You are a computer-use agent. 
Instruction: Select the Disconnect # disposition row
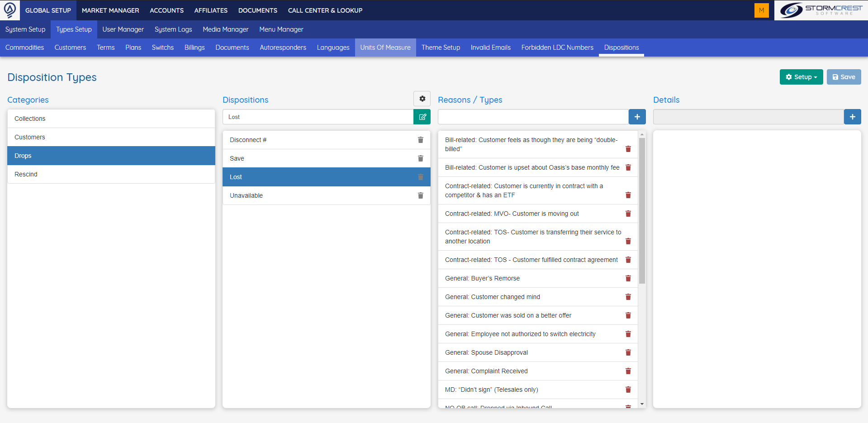327,140
